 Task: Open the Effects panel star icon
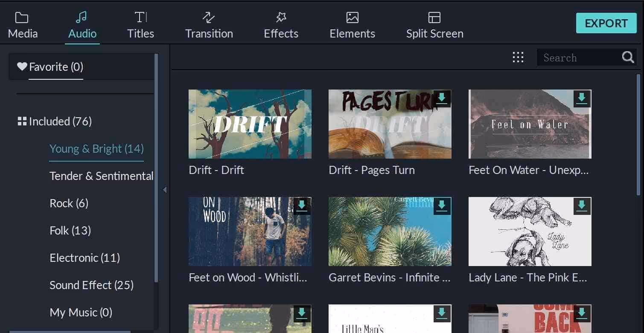point(281,18)
